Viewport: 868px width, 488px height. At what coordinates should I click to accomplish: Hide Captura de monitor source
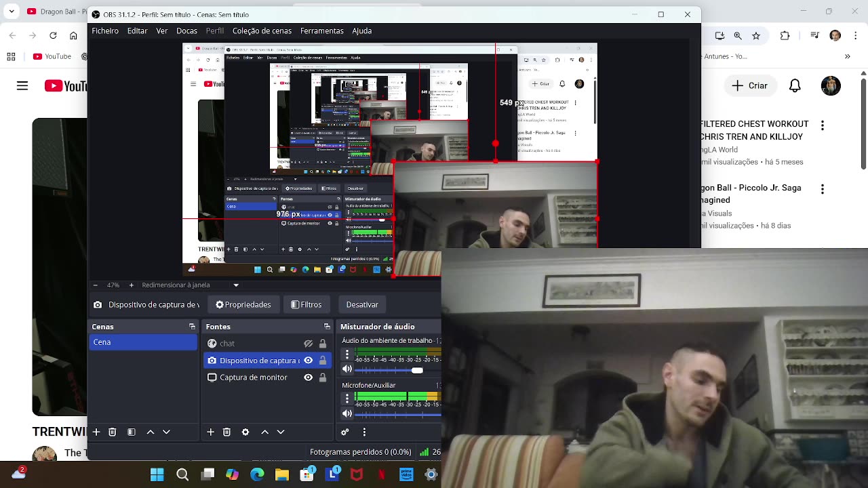point(309,378)
